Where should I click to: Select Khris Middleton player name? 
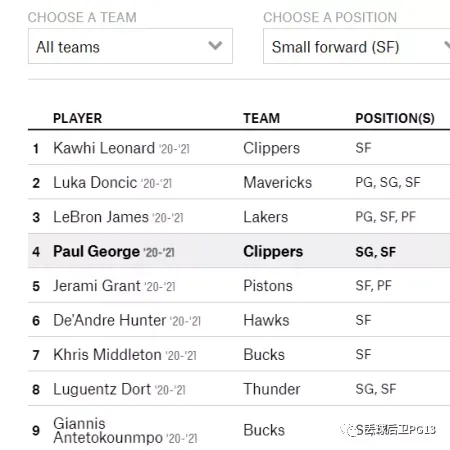pos(107,355)
